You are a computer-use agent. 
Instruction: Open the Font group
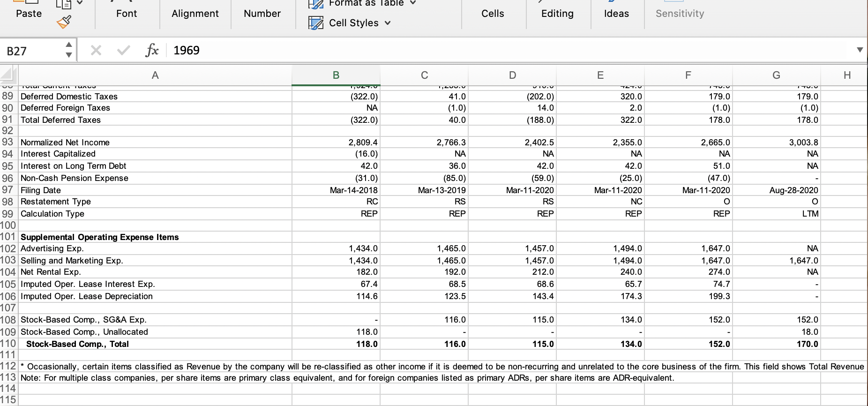[x=127, y=14]
